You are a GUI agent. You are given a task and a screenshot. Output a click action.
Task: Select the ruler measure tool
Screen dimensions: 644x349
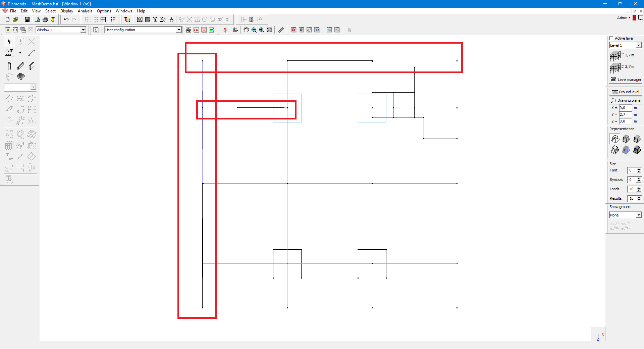click(281, 30)
